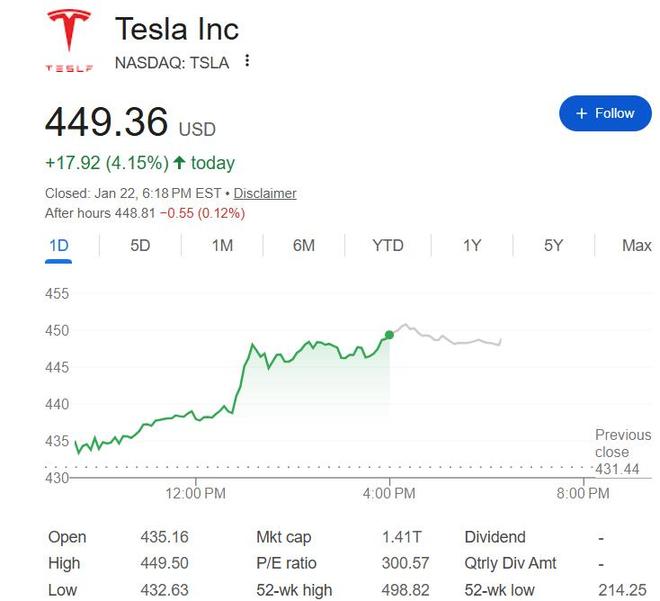The width and height of the screenshot is (660, 601).
Task: Open the Disclaimer link
Action: pyautogui.click(x=265, y=193)
